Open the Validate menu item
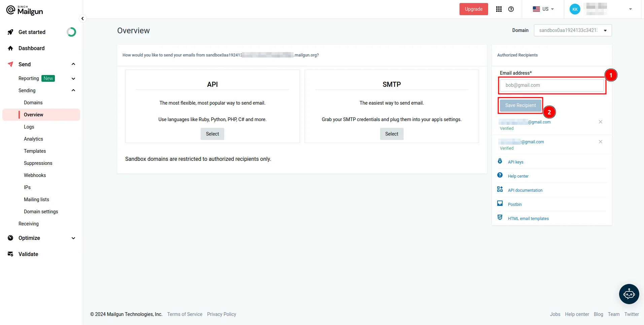This screenshot has height=325, width=644. (x=28, y=254)
